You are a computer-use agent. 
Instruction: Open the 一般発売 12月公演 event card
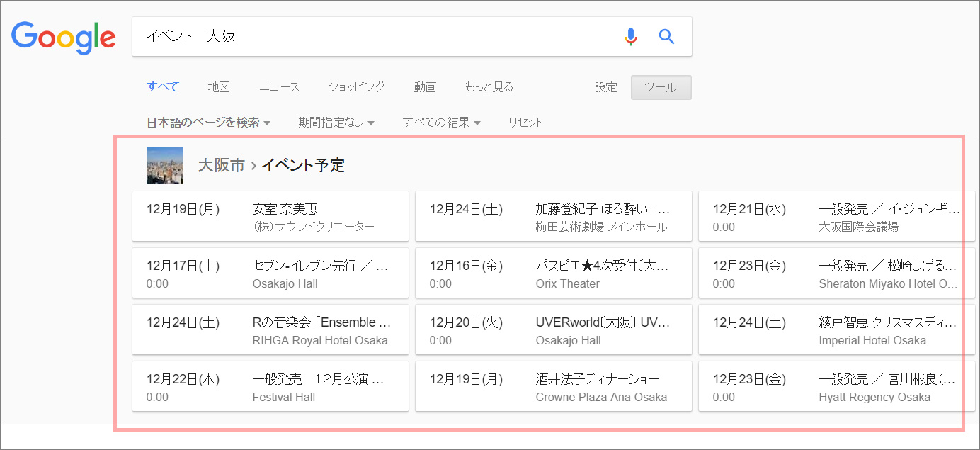click(270, 386)
